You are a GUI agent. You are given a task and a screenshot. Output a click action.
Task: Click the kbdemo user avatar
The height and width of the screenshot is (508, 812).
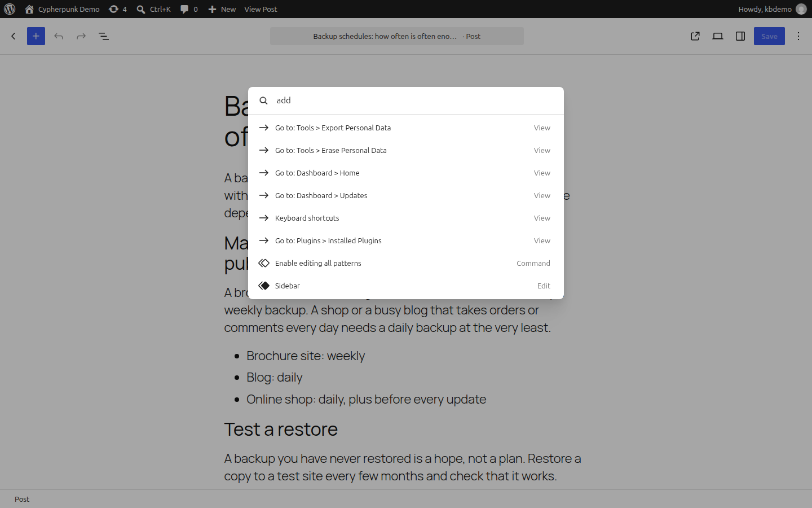pyautogui.click(x=801, y=9)
